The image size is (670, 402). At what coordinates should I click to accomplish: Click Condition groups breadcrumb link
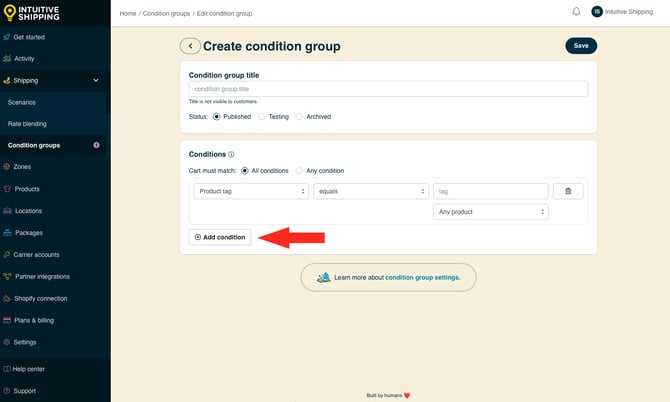coord(166,14)
